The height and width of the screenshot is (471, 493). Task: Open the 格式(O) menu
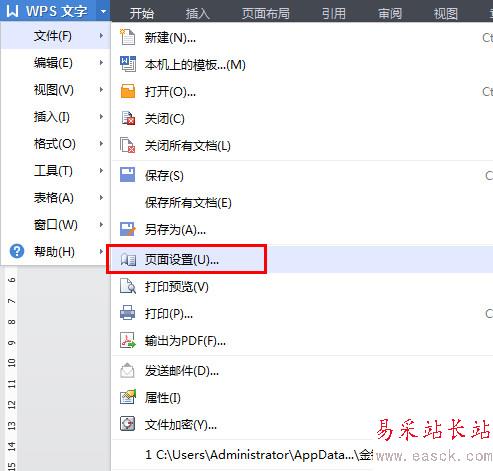pyautogui.click(x=55, y=143)
